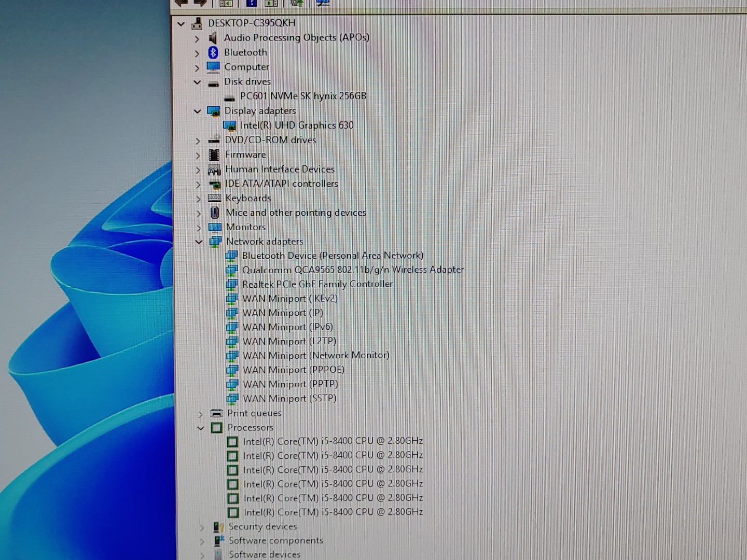Click the Show/Hide Console Tree toolbar icon

coord(226,3)
